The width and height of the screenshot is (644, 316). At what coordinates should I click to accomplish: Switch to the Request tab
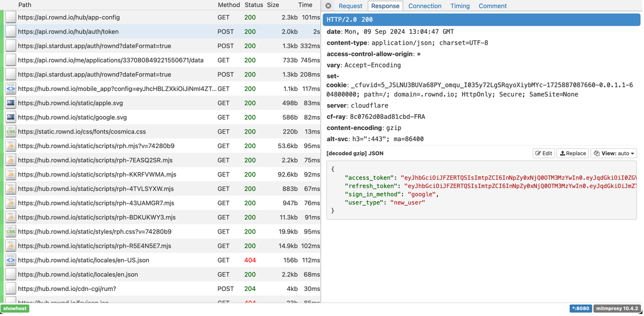point(350,6)
